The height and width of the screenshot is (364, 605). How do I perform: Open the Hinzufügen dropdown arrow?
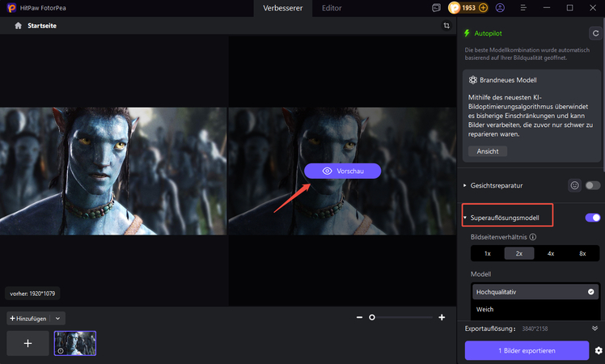coord(57,319)
